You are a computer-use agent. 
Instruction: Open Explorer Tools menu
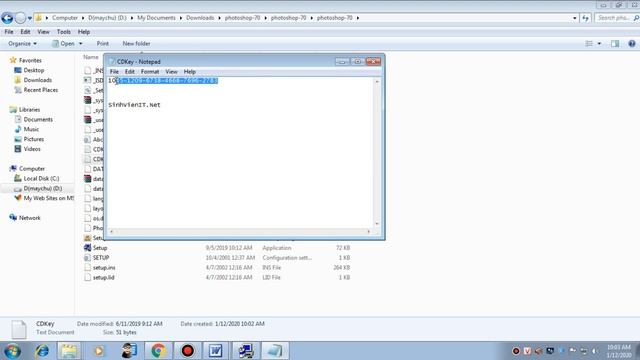(x=63, y=32)
